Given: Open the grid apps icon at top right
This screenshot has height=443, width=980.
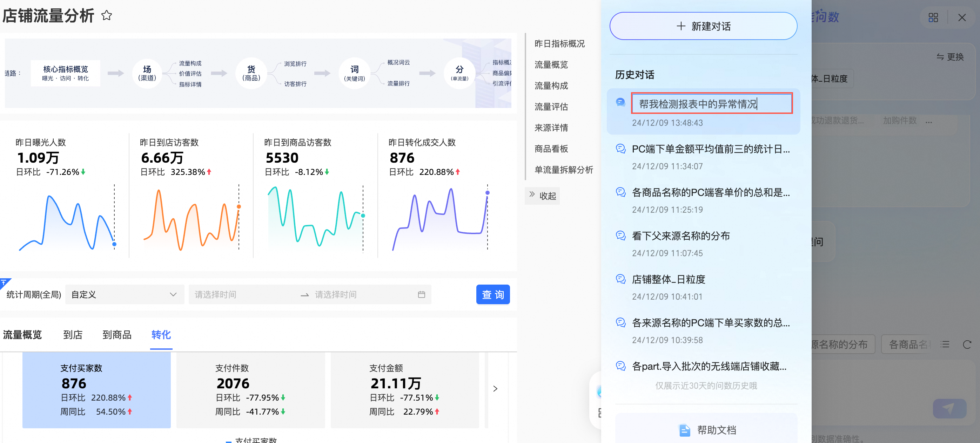Looking at the screenshot, I should click(x=933, y=18).
